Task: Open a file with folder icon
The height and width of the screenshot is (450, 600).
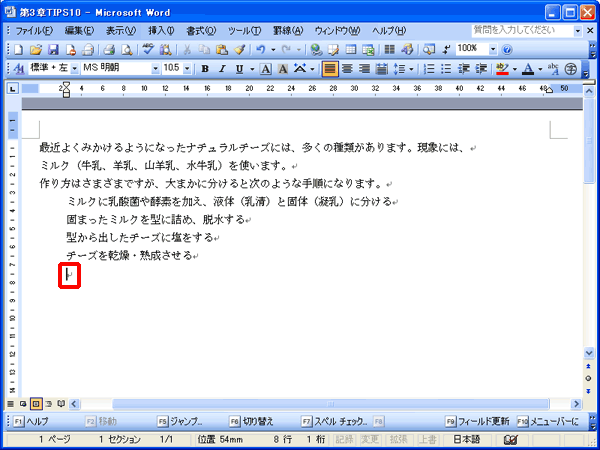Action: [x=36, y=49]
